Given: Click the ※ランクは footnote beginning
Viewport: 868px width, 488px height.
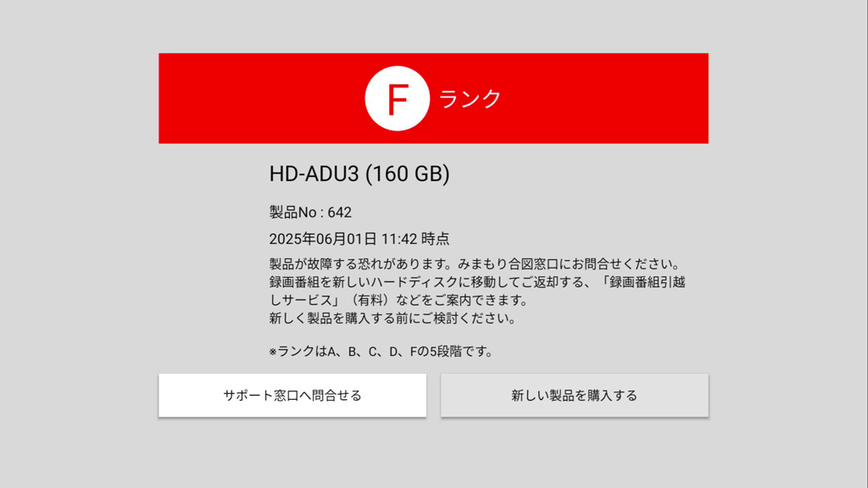Looking at the screenshot, I should coord(298,352).
